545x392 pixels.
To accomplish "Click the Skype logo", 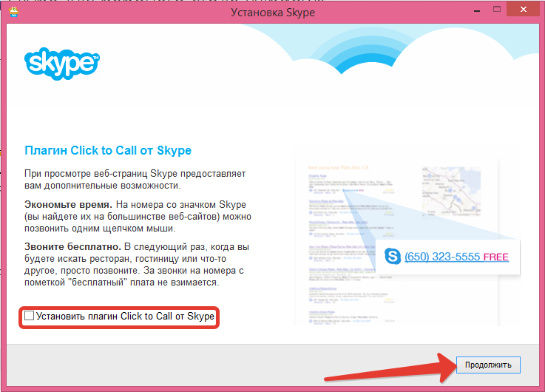I will (x=62, y=64).
